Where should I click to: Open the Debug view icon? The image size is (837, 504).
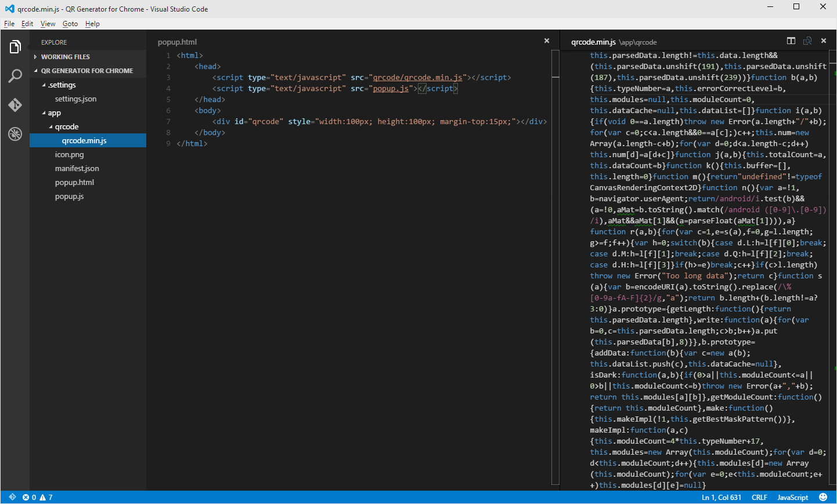[x=15, y=134]
